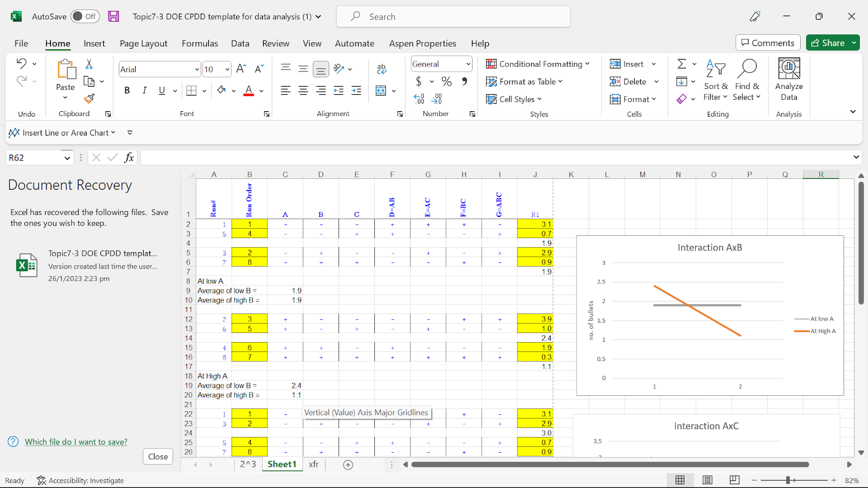The width and height of the screenshot is (868, 488).
Task: Add a new sheet with plus icon
Action: [348, 465]
